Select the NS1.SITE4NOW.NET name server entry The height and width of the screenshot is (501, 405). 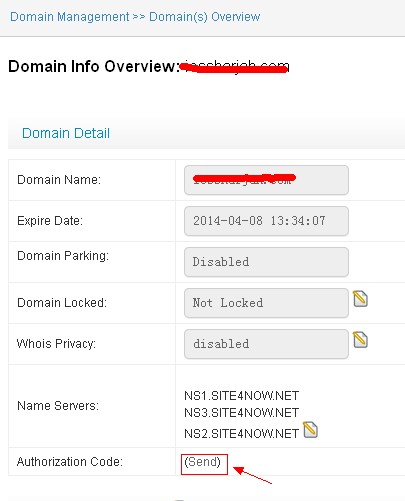tap(242, 396)
